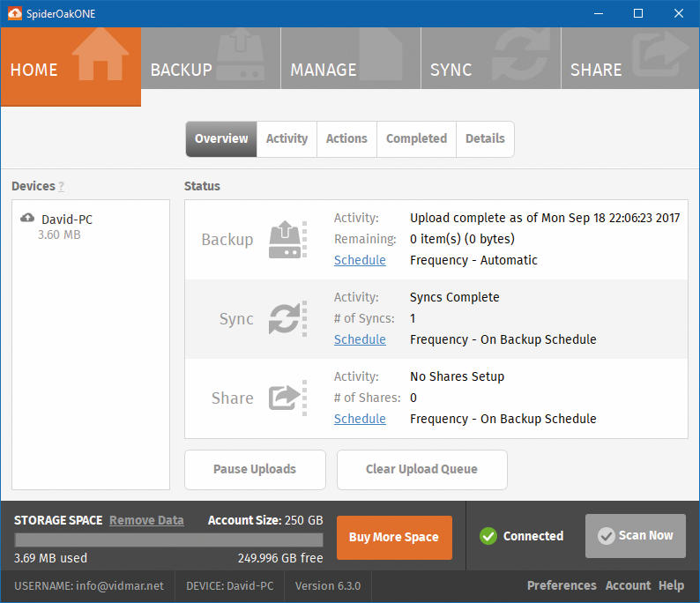Click the 'DEVICE: David-PC' footer text

tap(230, 585)
